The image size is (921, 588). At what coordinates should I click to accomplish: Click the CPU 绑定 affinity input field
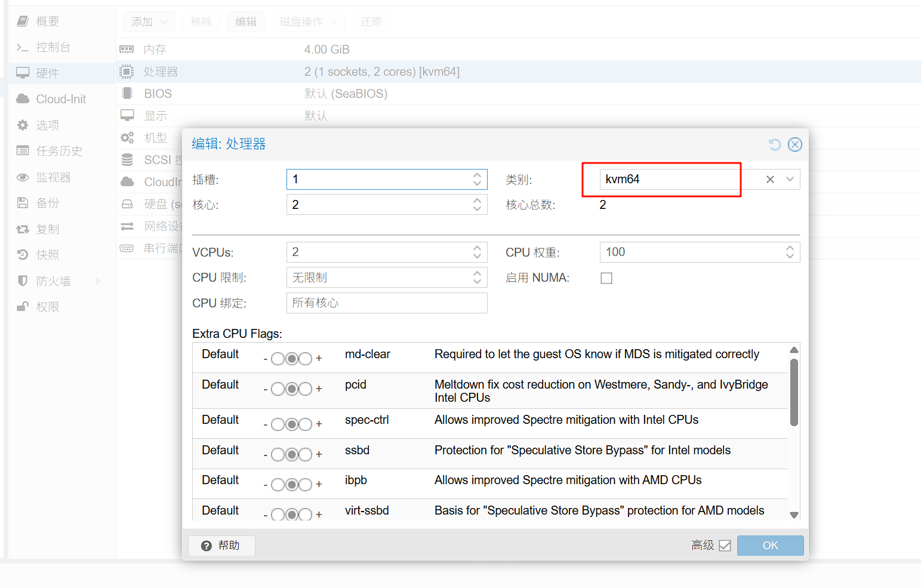[x=387, y=303]
